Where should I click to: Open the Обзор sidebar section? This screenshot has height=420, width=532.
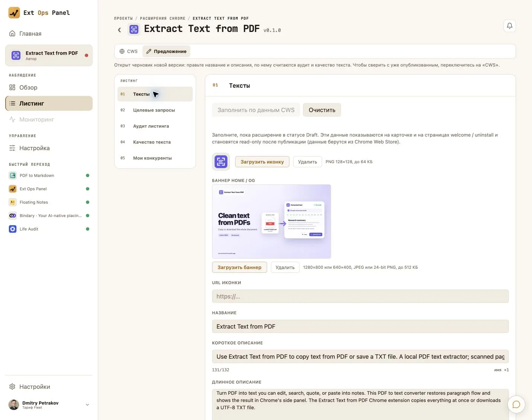(49, 87)
